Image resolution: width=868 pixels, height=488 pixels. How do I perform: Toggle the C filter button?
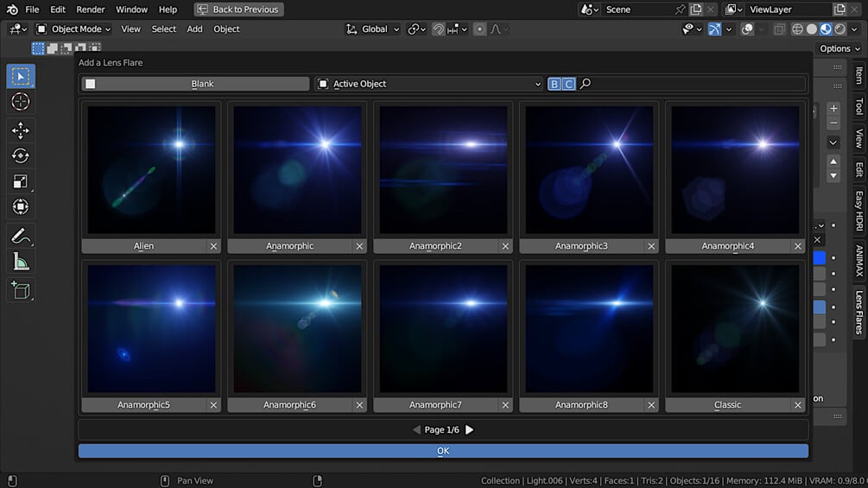568,84
